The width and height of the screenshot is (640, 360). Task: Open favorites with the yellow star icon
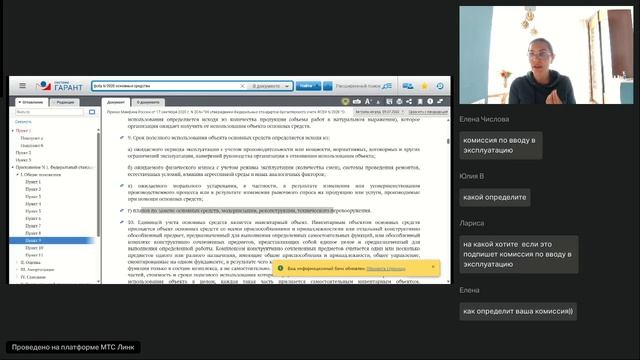(x=424, y=86)
